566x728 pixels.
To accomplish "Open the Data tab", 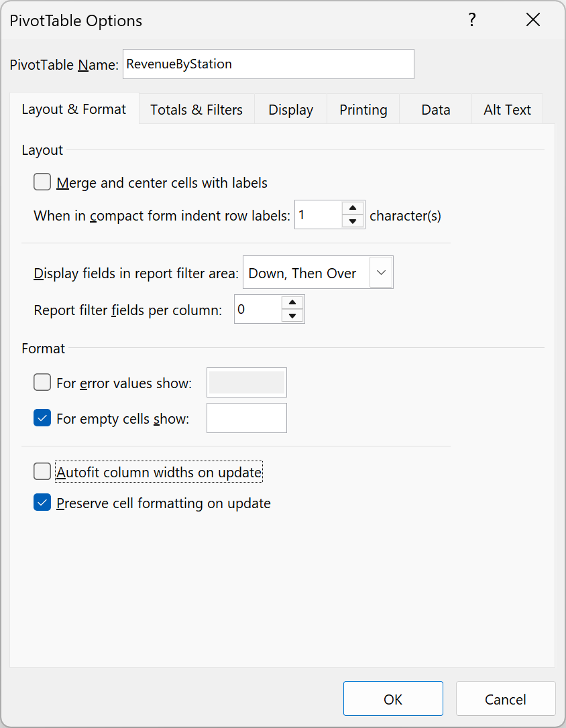I will 435,109.
